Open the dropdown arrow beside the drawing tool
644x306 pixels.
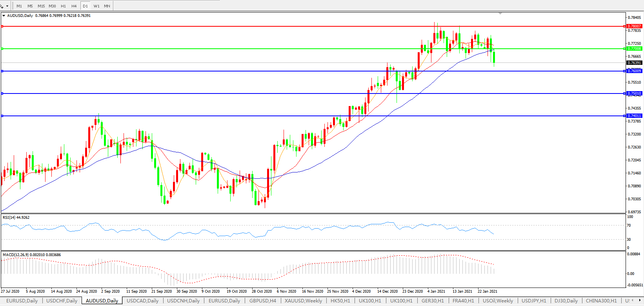(x=7, y=6)
